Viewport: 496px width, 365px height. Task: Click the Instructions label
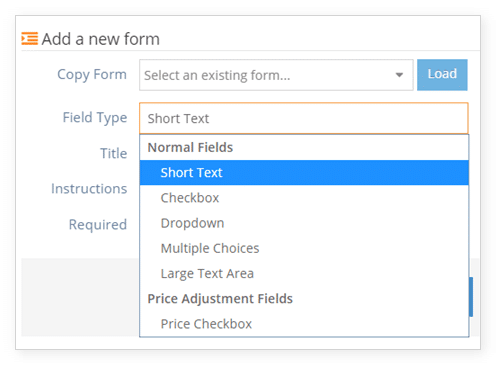[89, 189]
